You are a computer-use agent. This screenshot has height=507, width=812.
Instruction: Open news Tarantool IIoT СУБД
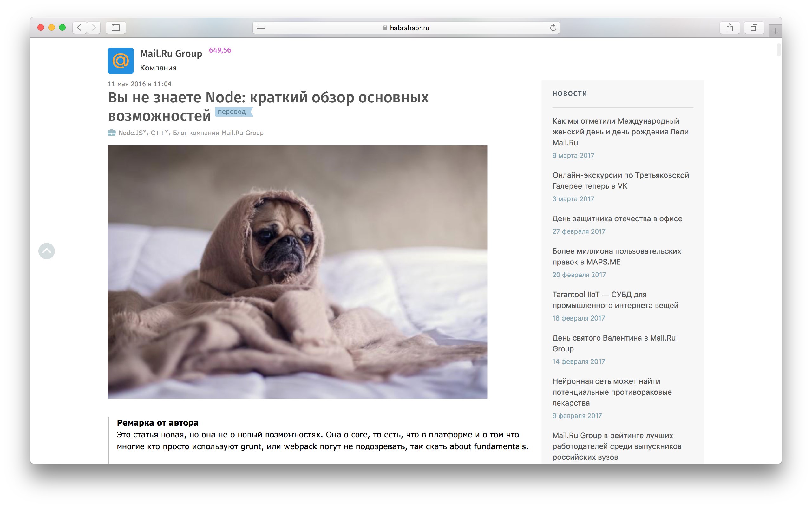pos(615,300)
